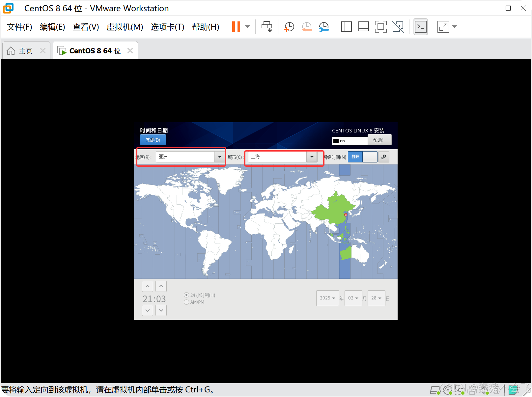
Task: Click send Ctrl+Alt+Del toolbar icon
Action: pos(267,27)
